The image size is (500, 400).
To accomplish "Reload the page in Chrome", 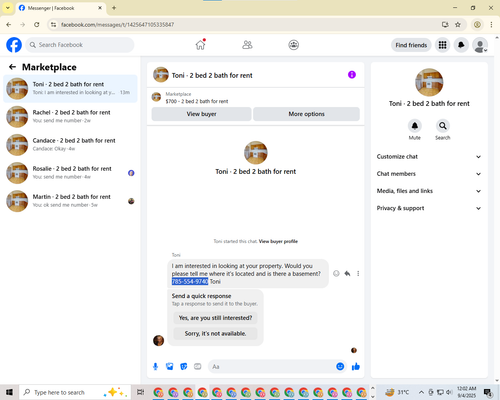I will pos(37,25).
